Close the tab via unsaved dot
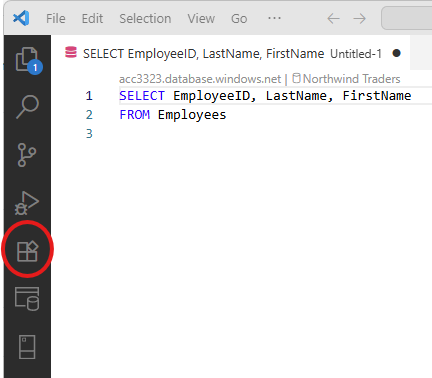Image resolution: width=432 pixels, height=378 pixels. click(x=396, y=53)
